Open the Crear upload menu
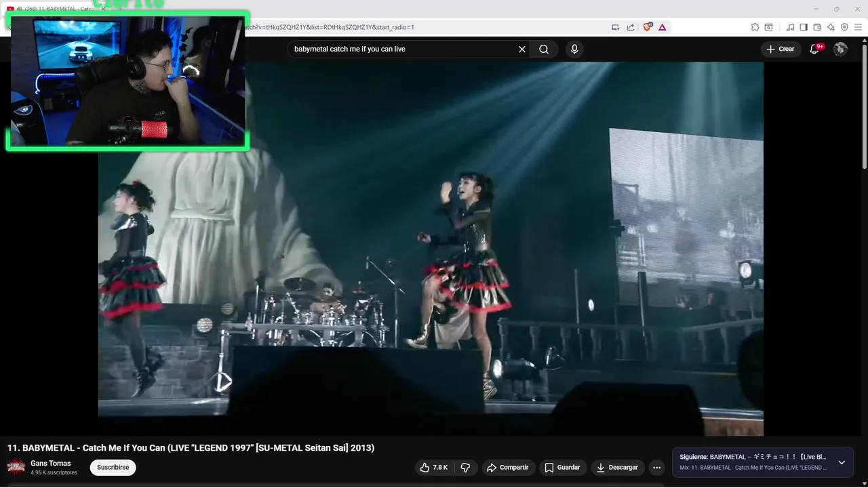The height and width of the screenshot is (488, 868). coord(780,49)
